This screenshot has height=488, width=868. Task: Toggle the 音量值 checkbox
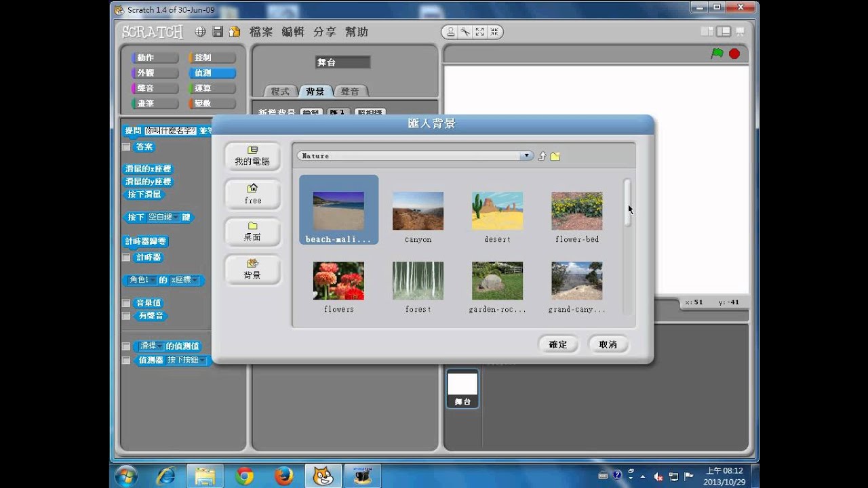[126, 303]
